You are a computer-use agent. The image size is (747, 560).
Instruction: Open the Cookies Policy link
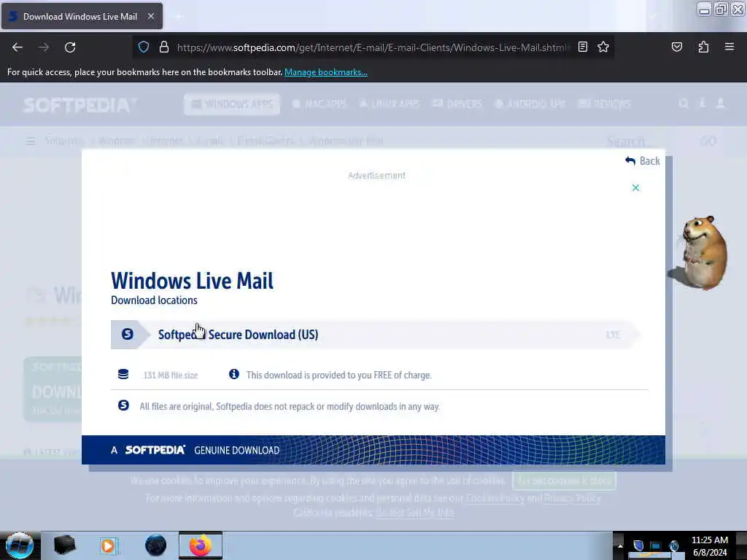coord(495,498)
